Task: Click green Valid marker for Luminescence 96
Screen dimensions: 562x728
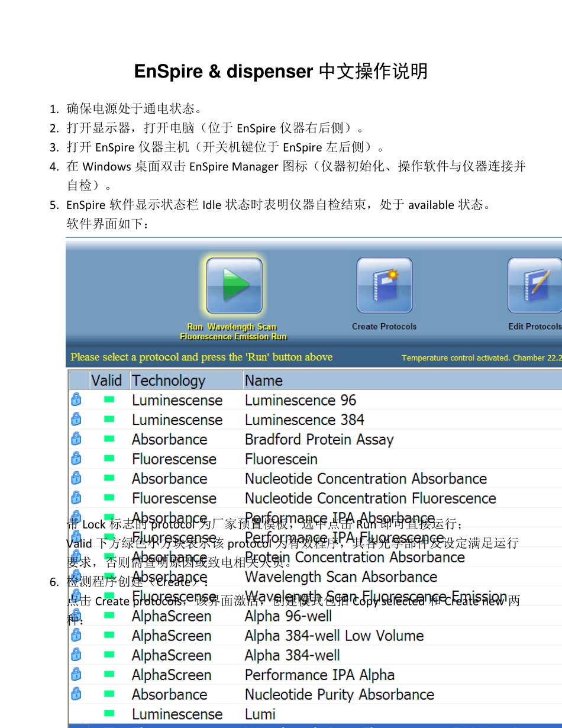Action: [109, 400]
